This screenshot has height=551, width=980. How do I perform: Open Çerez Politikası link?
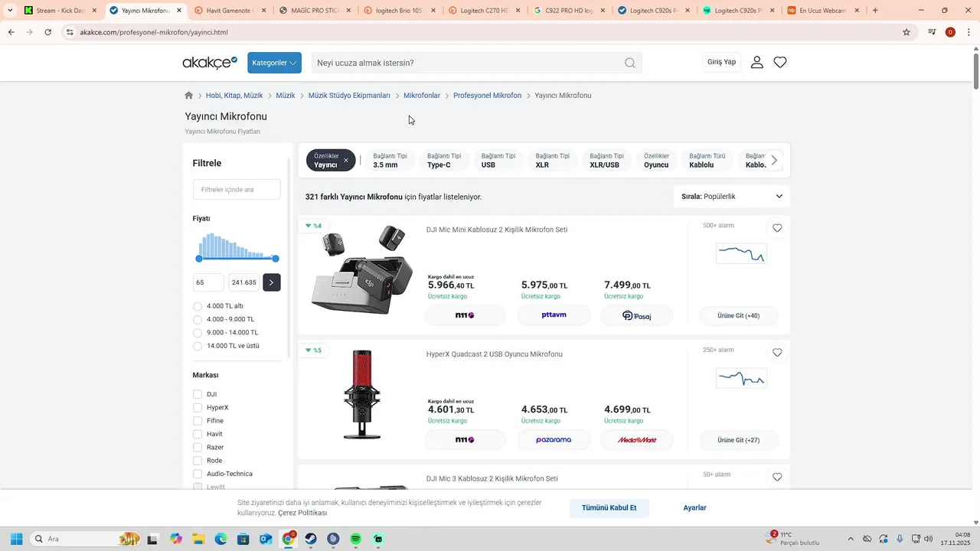tap(302, 513)
